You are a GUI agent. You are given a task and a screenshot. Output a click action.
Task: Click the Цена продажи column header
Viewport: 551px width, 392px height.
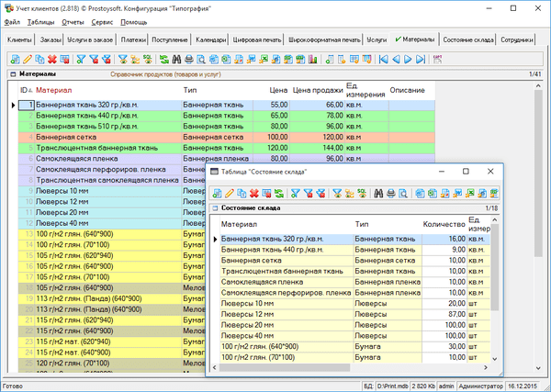(x=318, y=90)
